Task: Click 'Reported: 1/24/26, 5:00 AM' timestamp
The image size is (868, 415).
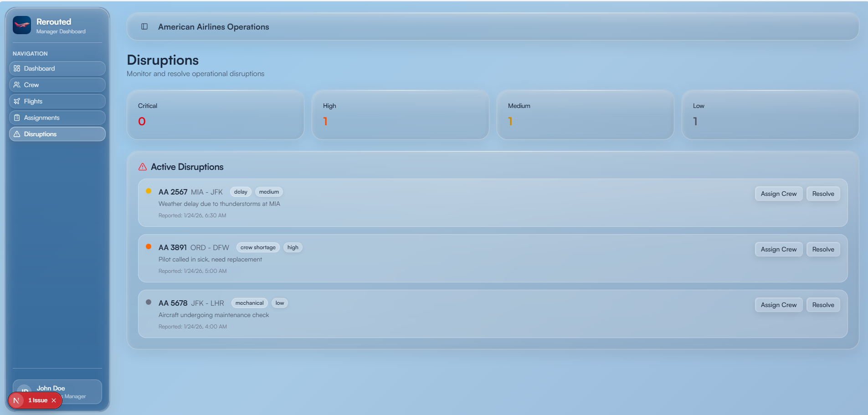Action: click(x=192, y=271)
